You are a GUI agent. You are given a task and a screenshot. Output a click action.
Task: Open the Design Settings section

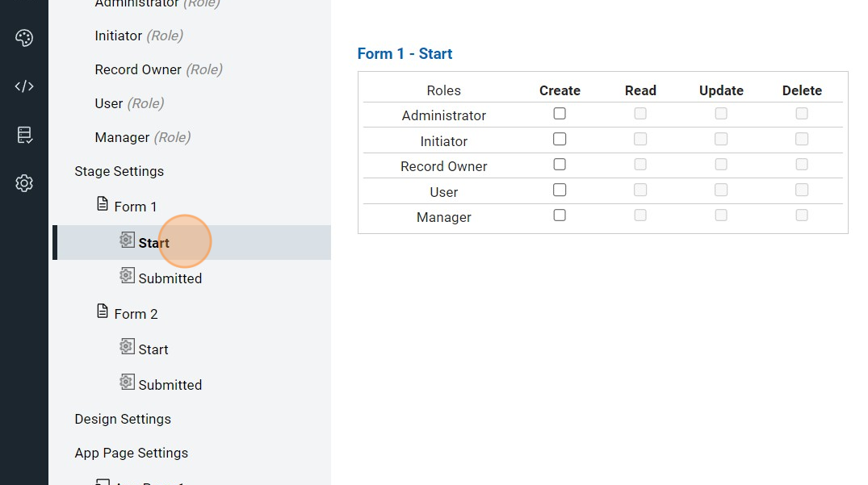123,419
